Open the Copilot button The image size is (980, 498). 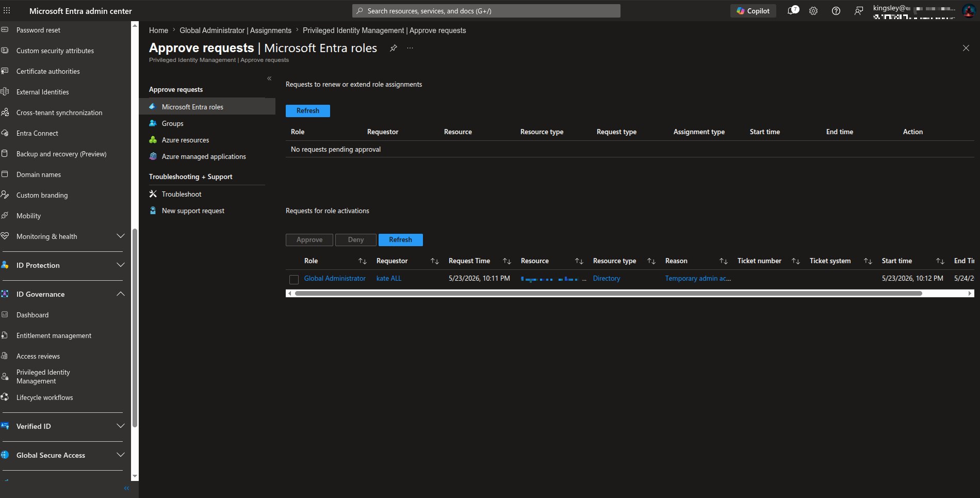(x=753, y=11)
